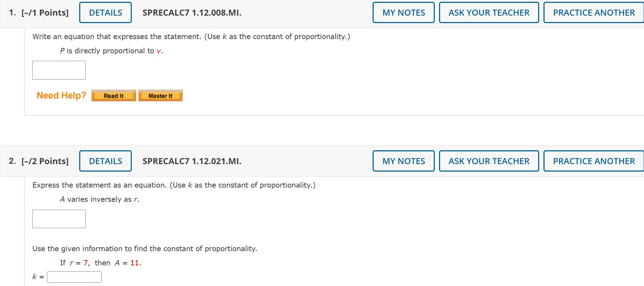The width and height of the screenshot is (644, 286).
Task: Click PRACTICE ANOTHER for question 1
Action: (x=593, y=12)
